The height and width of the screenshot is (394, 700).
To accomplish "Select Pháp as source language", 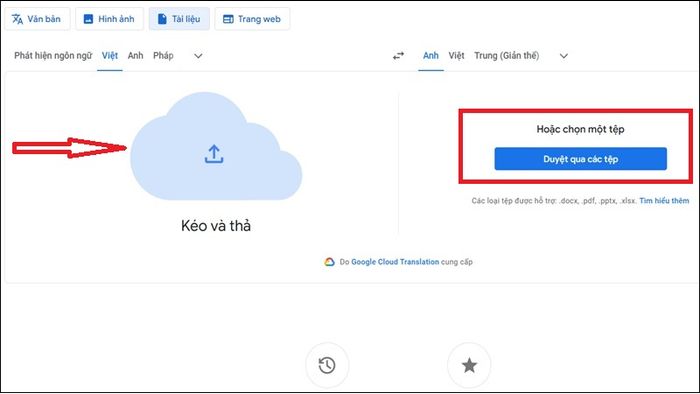I will (x=163, y=56).
